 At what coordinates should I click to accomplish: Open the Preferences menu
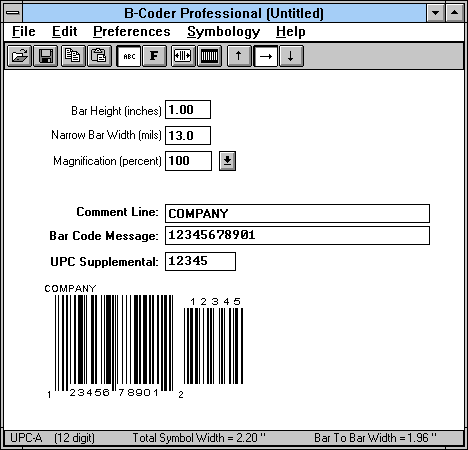[x=132, y=32]
